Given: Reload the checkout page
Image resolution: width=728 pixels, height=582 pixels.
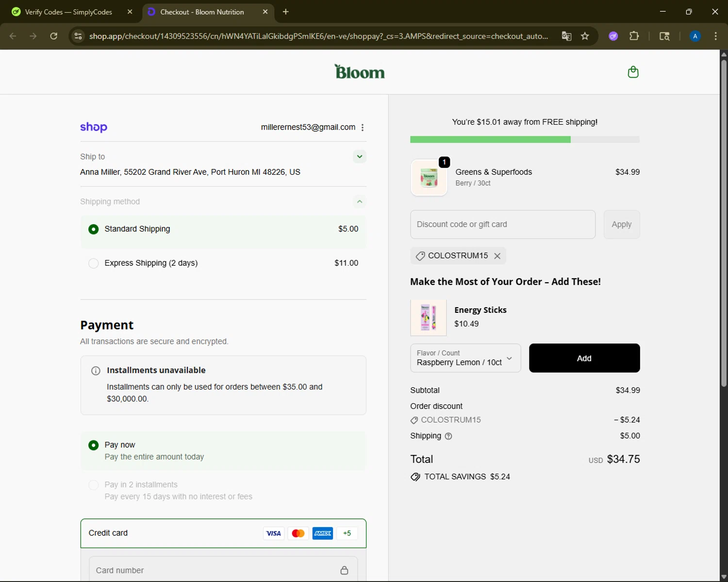Looking at the screenshot, I should point(54,36).
